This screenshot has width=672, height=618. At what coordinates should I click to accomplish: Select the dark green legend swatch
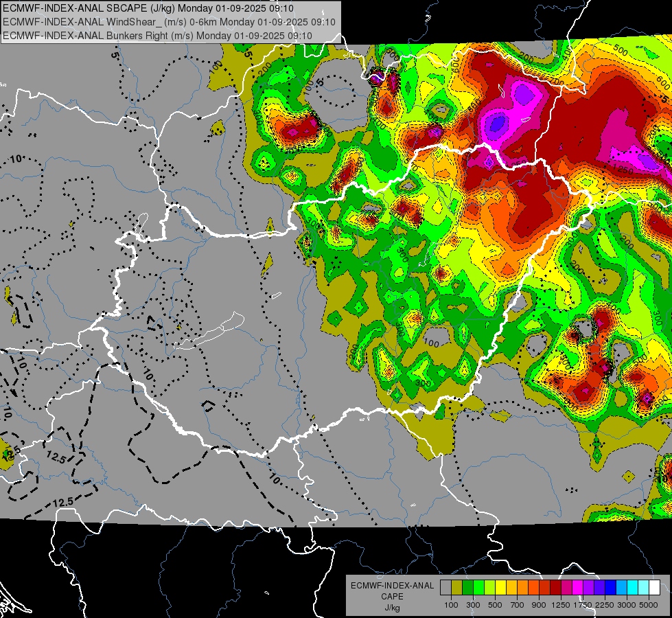click(x=467, y=587)
